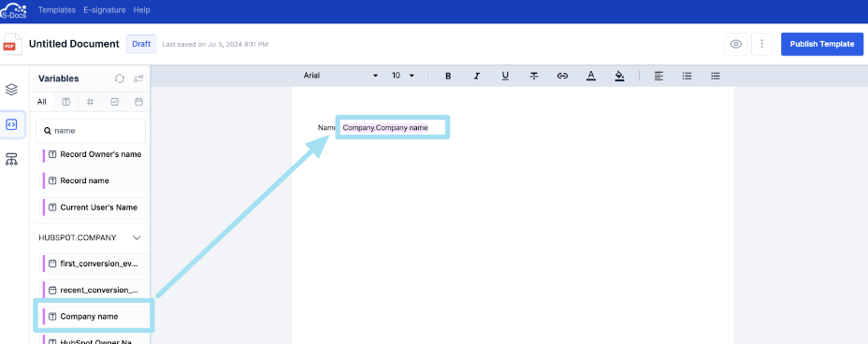Viewport: 868px width, 344px height.
Task: Filter variables by number type tab
Action: [x=90, y=102]
